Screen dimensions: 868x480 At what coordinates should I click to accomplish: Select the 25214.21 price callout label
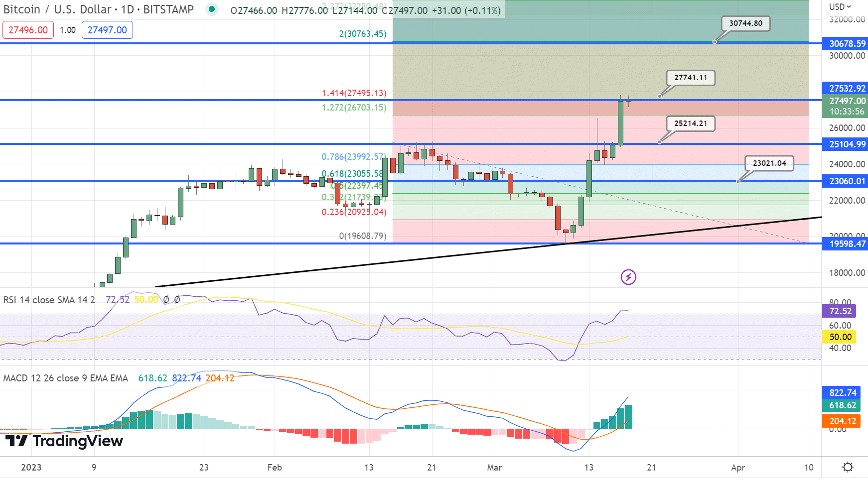[691, 123]
